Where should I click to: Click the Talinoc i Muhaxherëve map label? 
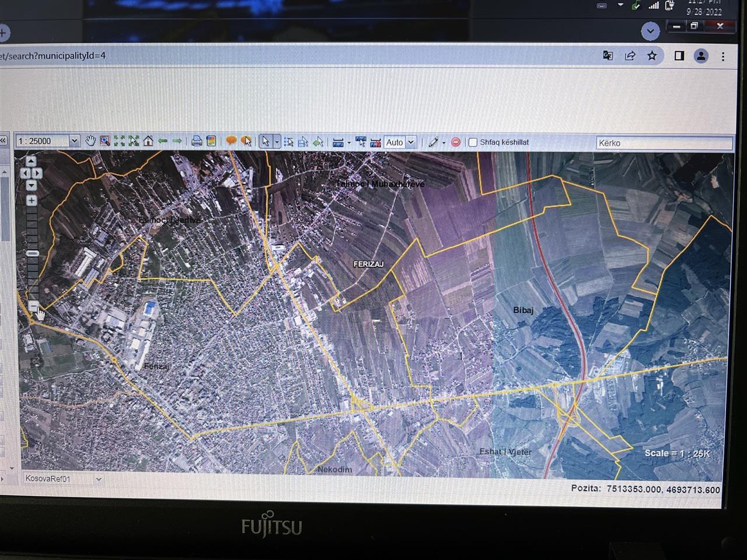click(x=381, y=184)
